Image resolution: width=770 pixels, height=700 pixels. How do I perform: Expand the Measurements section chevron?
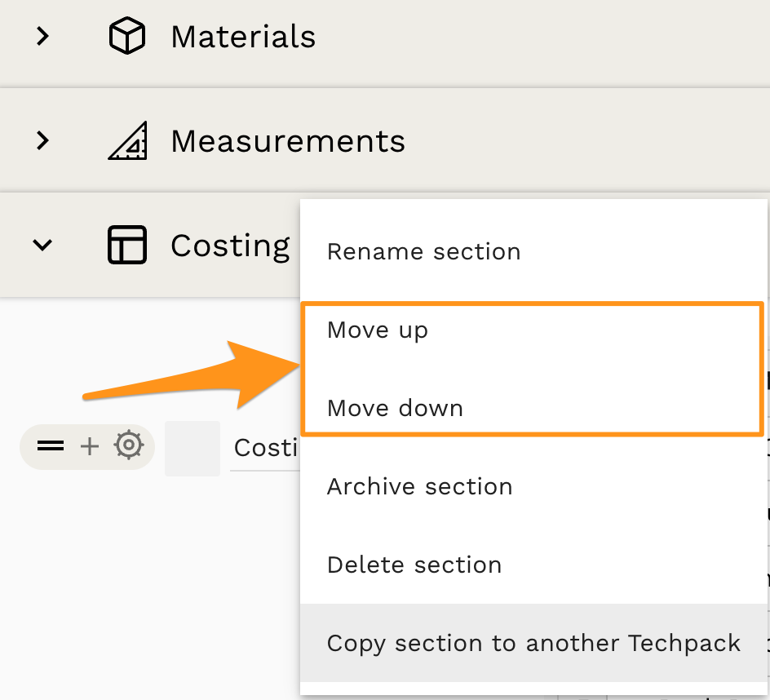(43, 141)
